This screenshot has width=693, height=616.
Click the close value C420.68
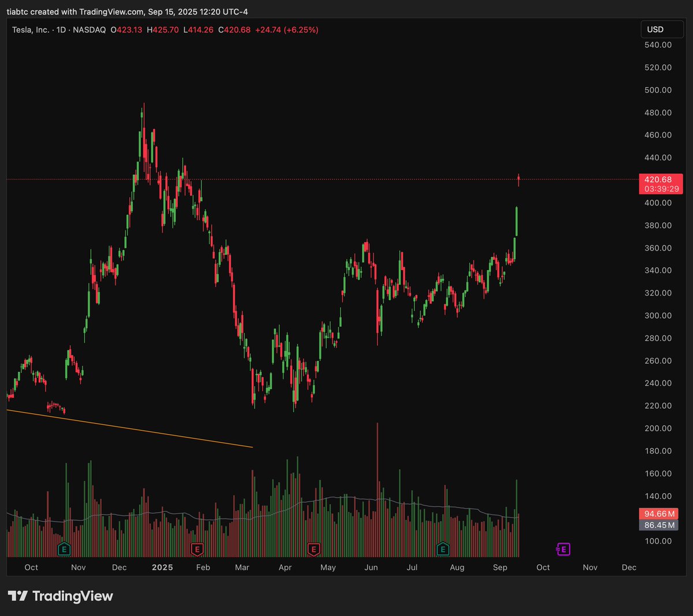[234, 29]
